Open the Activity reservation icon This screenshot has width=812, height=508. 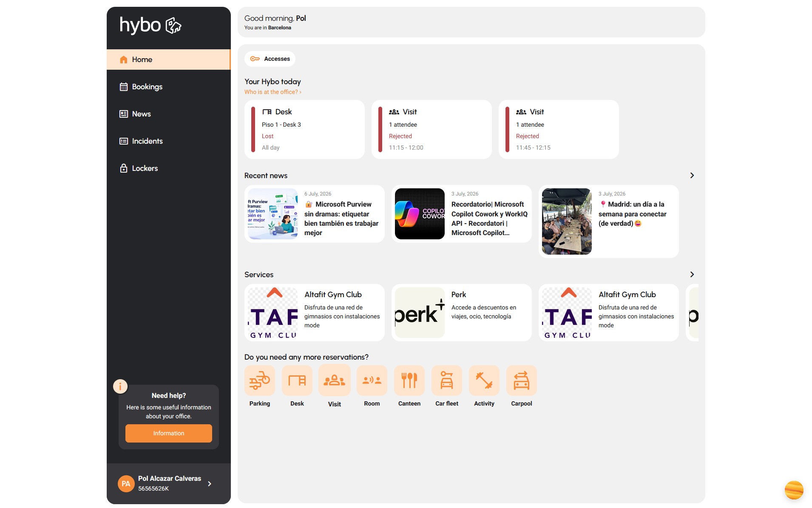coord(484,380)
